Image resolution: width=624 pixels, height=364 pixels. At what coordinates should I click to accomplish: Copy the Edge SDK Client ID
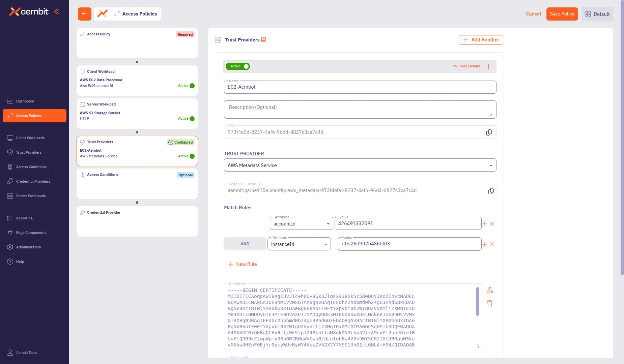tap(491, 191)
